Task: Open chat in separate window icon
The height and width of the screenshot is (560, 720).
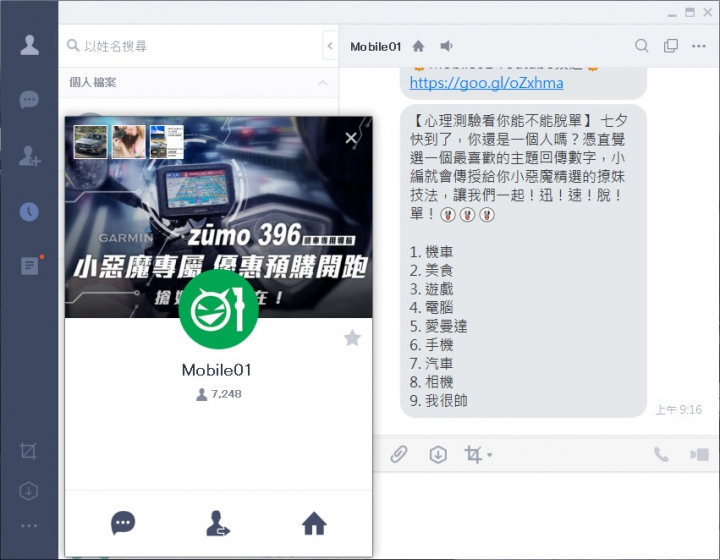Action: point(671,46)
